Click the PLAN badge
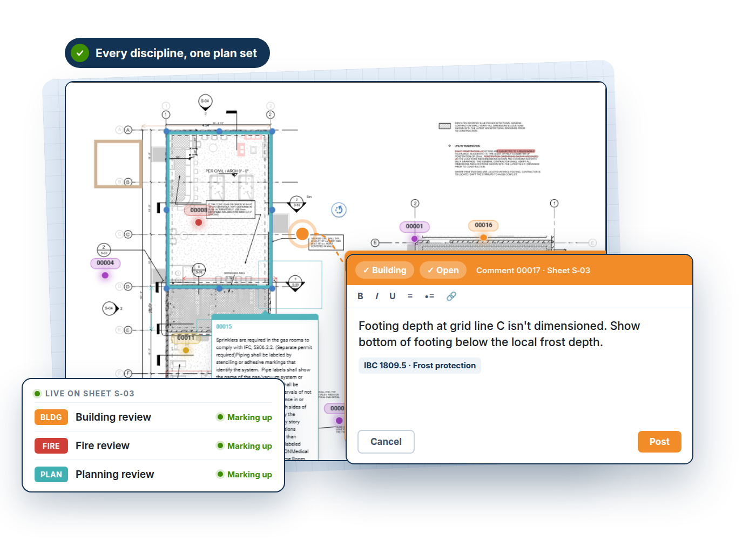The height and width of the screenshot is (540, 756). tap(51, 475)
